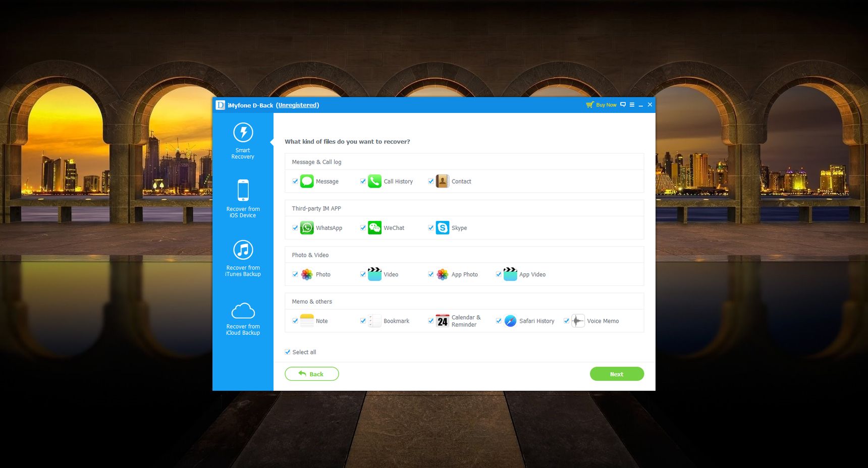Click the Safari History compass icon
868x468 pixels.
pos(510,321)
